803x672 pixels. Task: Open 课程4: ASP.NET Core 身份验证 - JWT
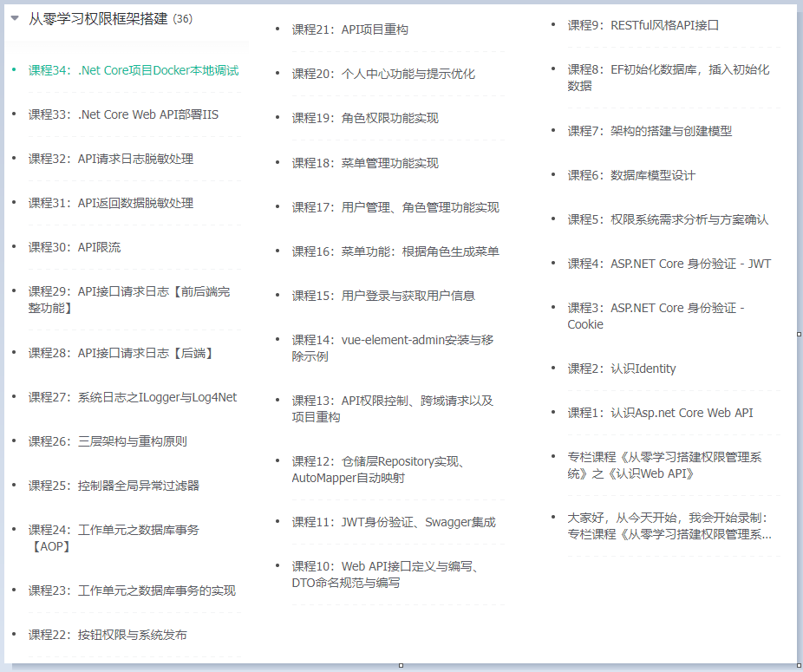[x=669, y=264]
